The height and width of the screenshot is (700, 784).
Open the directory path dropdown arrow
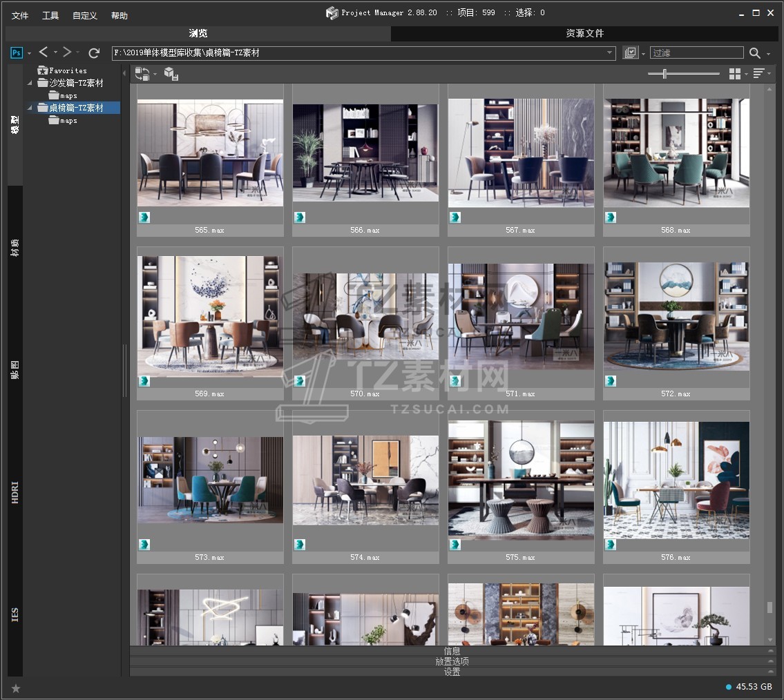[x=610, y=53]
